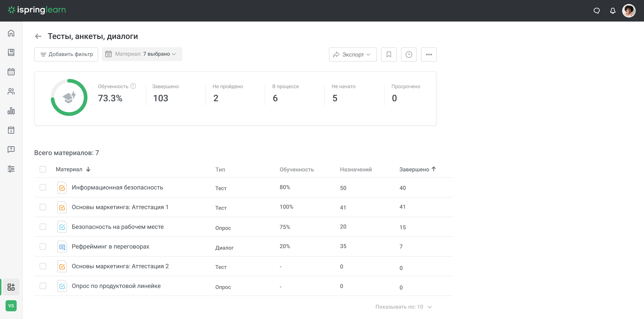Open the Материал: 7 выбрано dropdown
The width and height of the screenshot is (644, 319).
pyautogui.click(x=142, y=54)
